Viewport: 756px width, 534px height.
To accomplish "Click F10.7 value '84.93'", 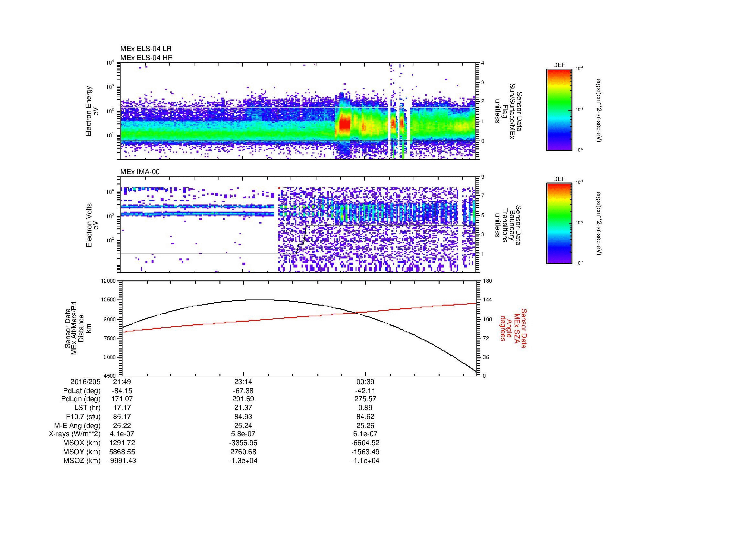I will point(243,416).
